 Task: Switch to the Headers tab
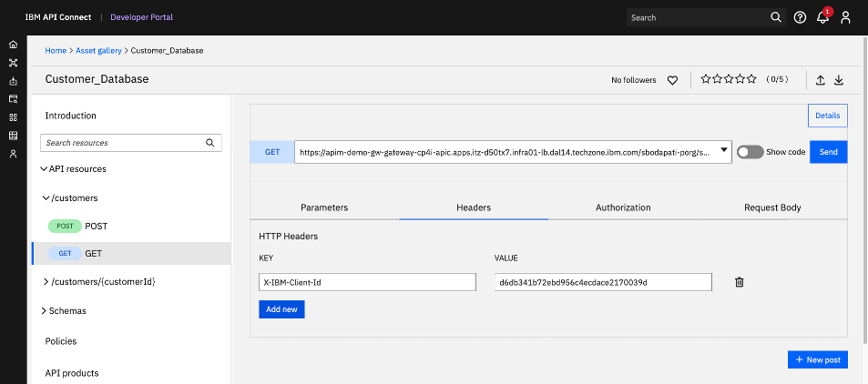474,207
